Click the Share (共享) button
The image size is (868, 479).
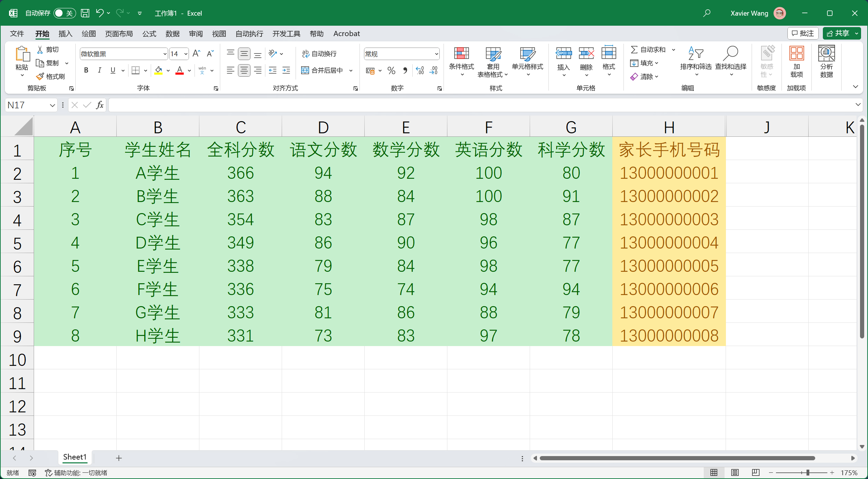pyautogui.click(x=837, y=33)
